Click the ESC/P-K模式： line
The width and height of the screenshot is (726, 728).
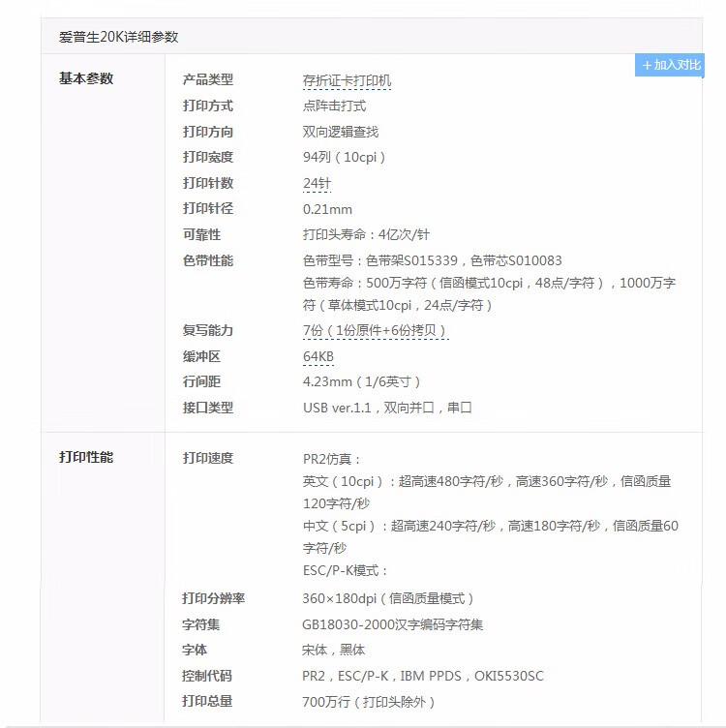click(x=346, y=570)
